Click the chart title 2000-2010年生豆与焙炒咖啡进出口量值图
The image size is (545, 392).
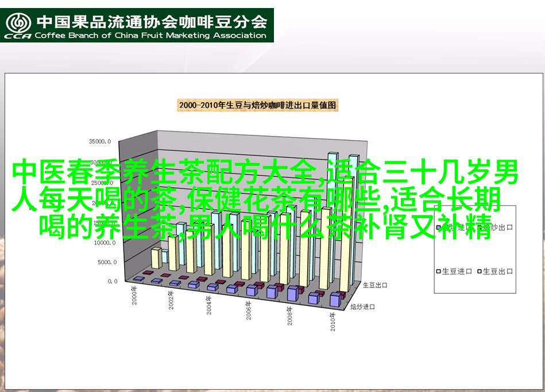coord(257,105)
